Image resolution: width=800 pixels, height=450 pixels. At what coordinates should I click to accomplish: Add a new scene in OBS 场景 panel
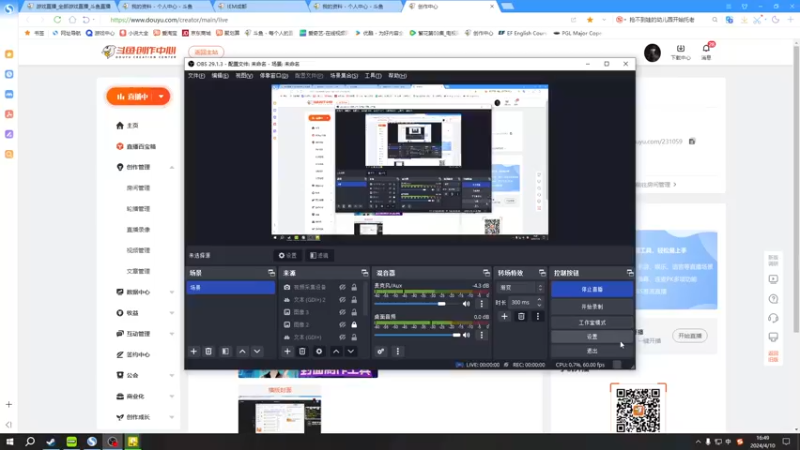(x=193, y=352)
